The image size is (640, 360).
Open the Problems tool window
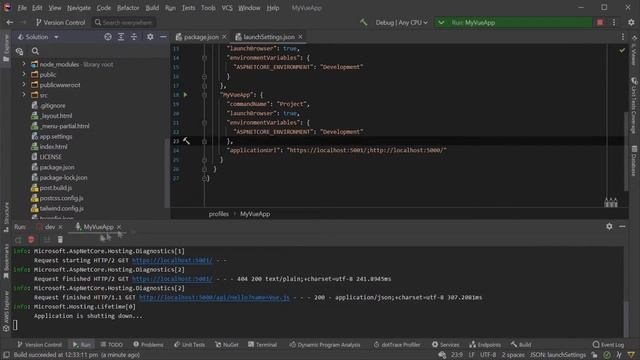(x=148, y=344)
